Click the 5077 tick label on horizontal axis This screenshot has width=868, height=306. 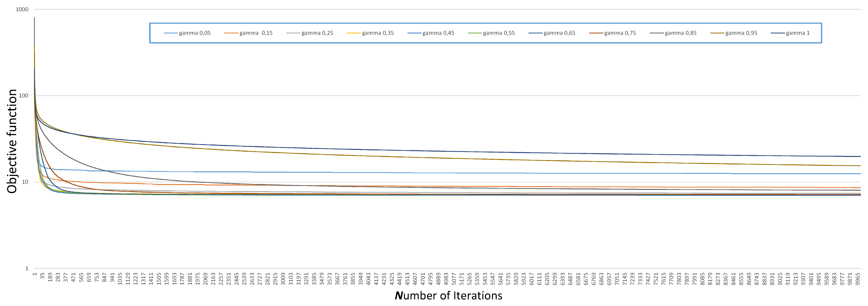[x=454, y=279]
